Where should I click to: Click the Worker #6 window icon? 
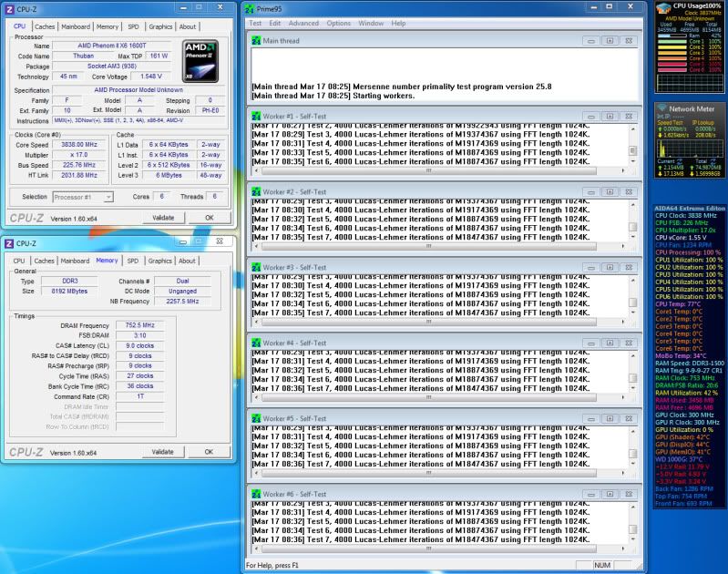pyautogui.click(x=255, y=494)
